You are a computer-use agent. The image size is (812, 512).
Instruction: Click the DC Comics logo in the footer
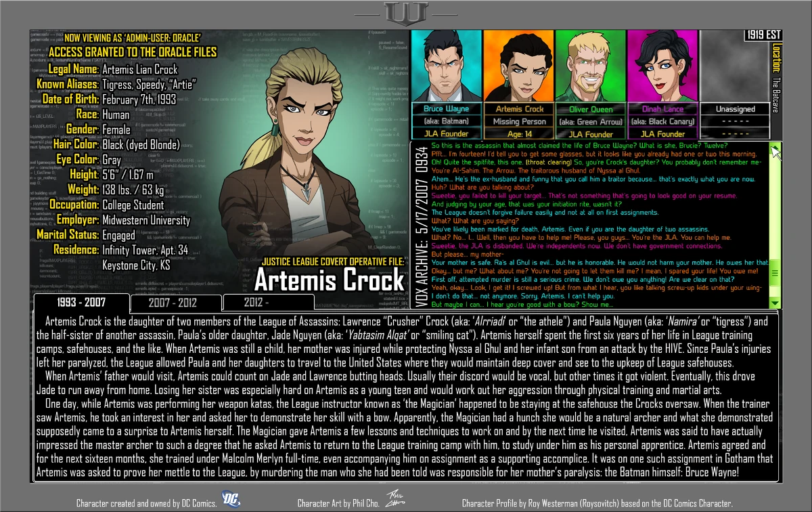tap(232, 498)
